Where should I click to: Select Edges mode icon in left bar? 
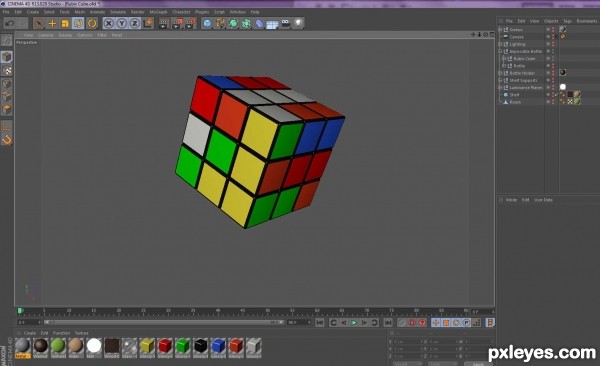[x=7, y=97]
